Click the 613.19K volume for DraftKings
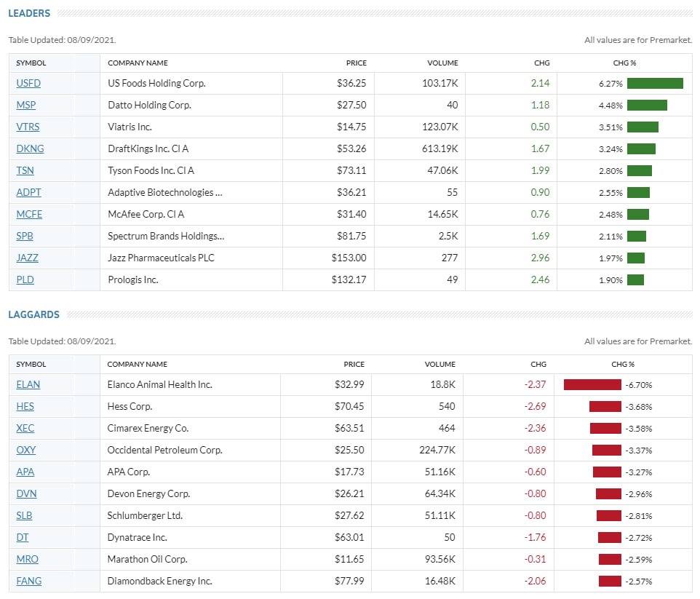 coord(440,148)
